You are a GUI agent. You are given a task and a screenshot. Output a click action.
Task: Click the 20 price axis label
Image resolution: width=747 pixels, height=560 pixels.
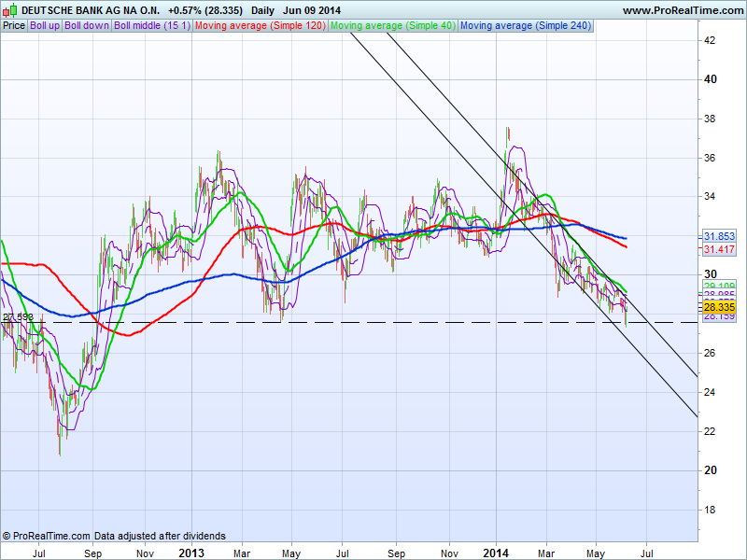coord(711,470)
